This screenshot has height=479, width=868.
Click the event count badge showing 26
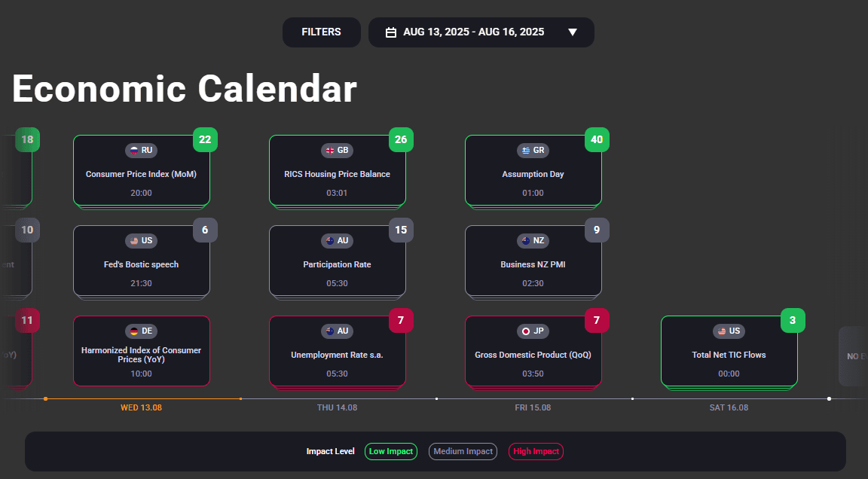(x=401, y=139)
